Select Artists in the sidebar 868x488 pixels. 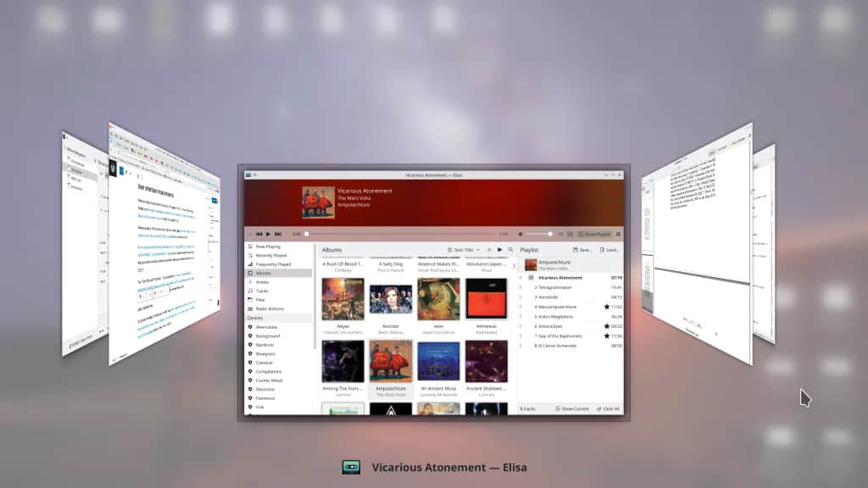(280, 282)
